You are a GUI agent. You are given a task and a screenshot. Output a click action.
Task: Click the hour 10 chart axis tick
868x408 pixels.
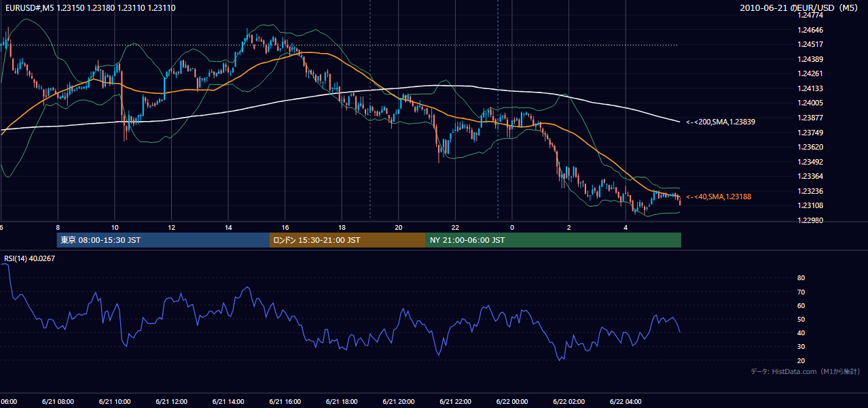[x=115, y=228]
